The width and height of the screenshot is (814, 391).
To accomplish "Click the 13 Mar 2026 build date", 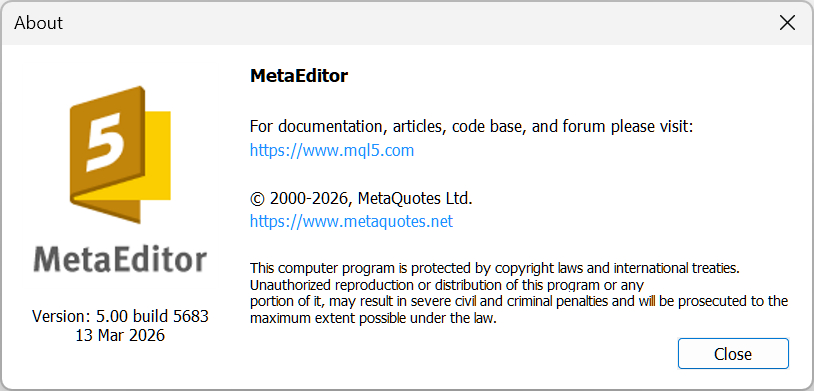I will pyautogui.click(x=120, y=335).
